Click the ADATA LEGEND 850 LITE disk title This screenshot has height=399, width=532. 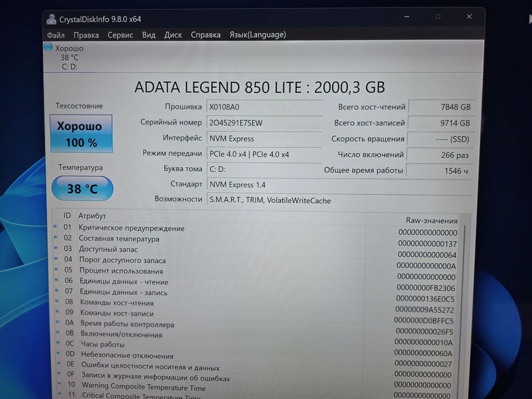point(259,88)
